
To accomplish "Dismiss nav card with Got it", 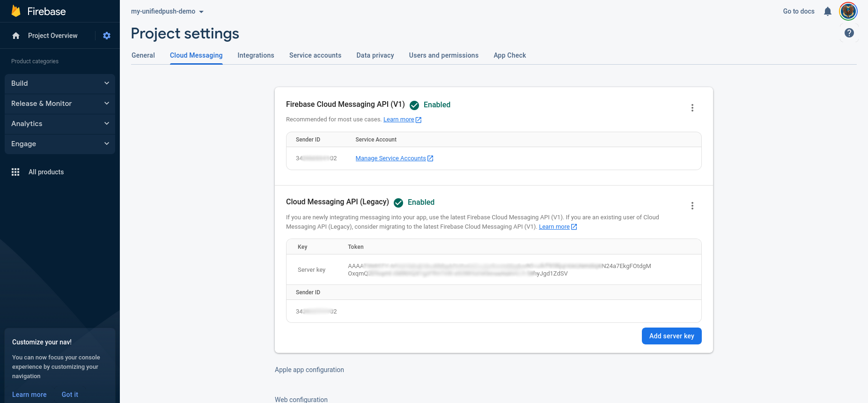I will click(x=70, y=395).
